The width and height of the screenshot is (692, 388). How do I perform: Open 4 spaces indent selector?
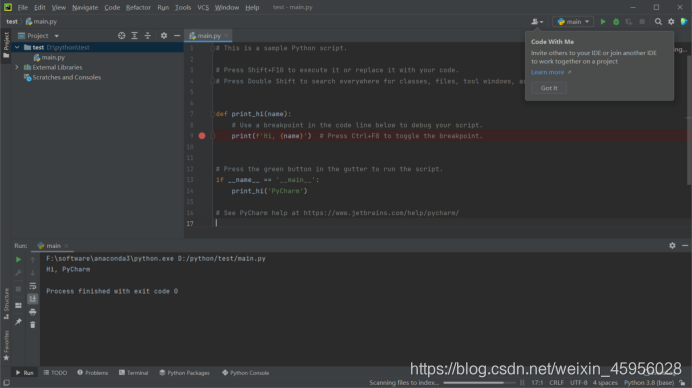click(x=605, y=383)
